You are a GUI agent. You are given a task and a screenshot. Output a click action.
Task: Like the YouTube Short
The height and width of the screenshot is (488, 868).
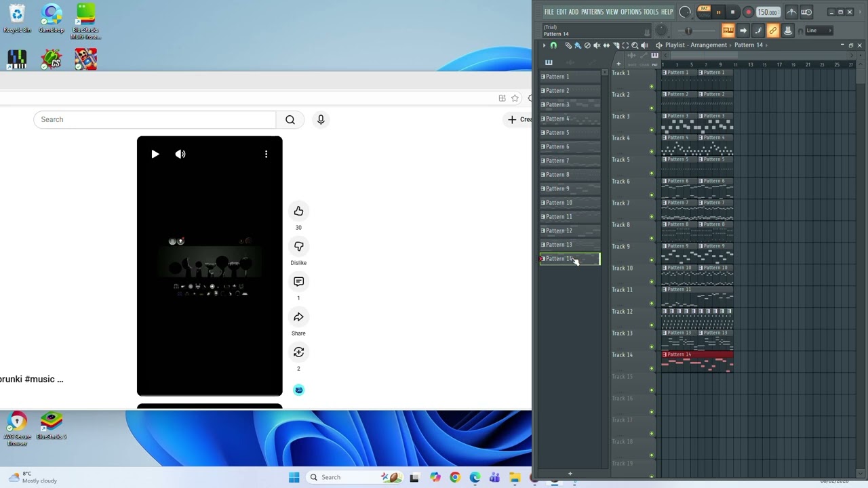[x=298, y=211]
